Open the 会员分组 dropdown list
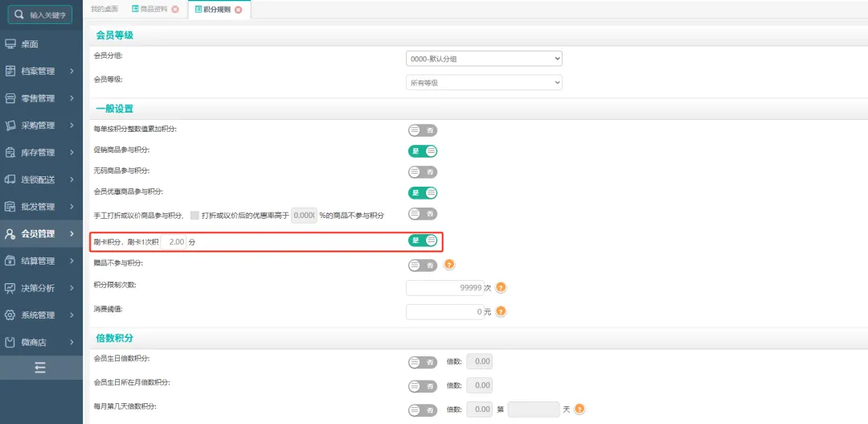 484,59
